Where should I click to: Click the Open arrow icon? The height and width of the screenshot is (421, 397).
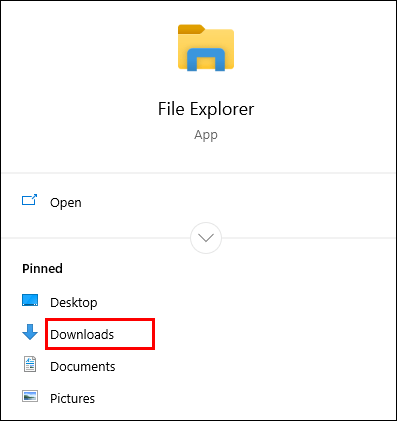[29, 200]
